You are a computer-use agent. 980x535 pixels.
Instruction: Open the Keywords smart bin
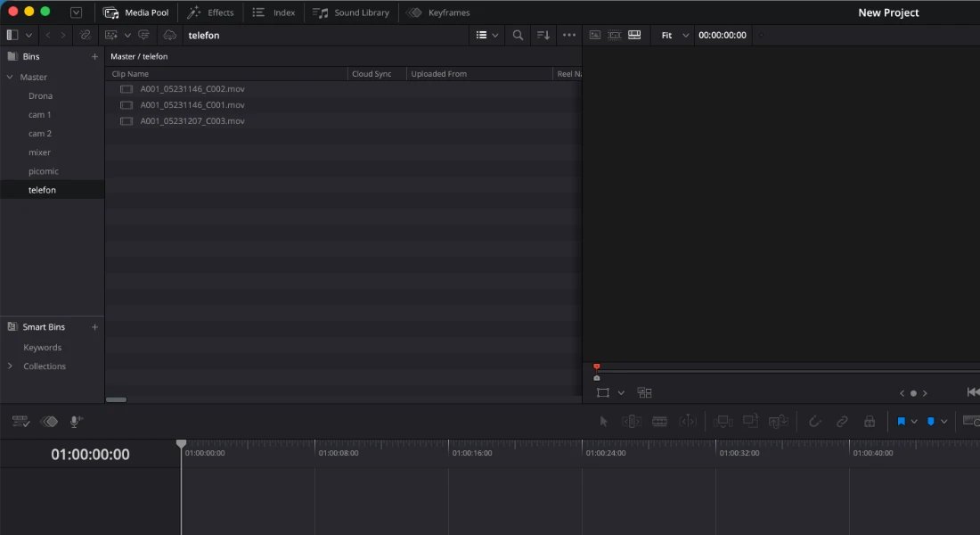43,347
